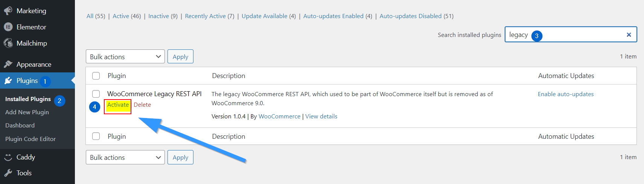This screenshot has height=184, width=644.
Task: Open Elementor via its sidebar icon
Action: click(8, 27)
